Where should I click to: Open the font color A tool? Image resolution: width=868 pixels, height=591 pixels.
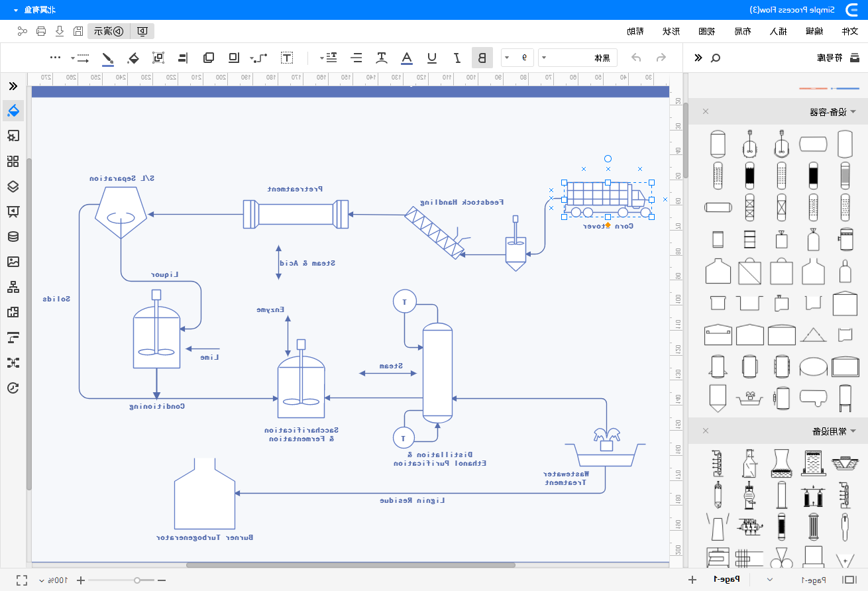click(407, 58)
